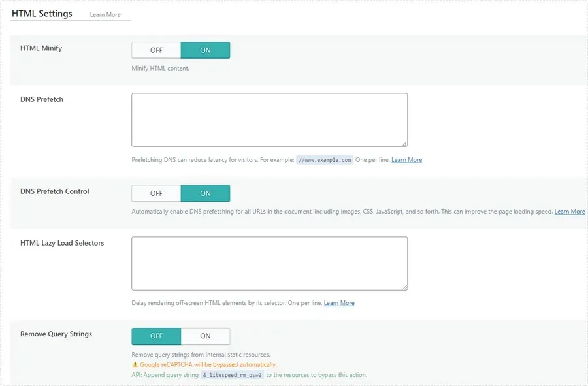Open Learn More next to HTML Settings
The image size is (588, 386).
(105, 14)
